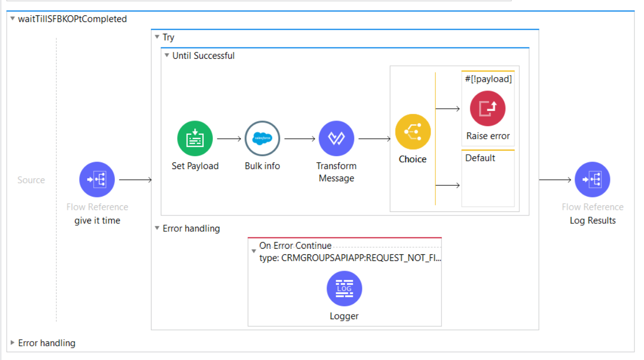The height and width of the screenshot is (360, 644).
Task: Open the Transform Message component
Action: click(336, 138)
